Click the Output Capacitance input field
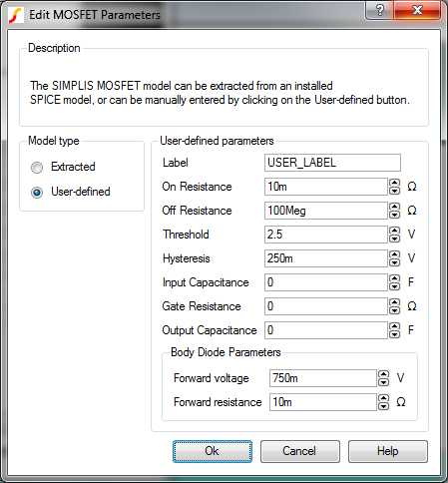 tap(326, 330)
